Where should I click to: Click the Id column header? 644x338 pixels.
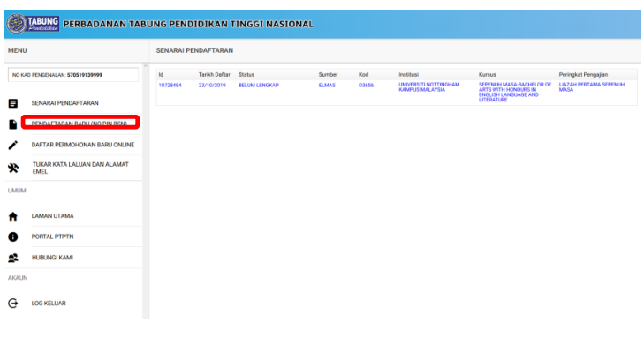(161, 75)
